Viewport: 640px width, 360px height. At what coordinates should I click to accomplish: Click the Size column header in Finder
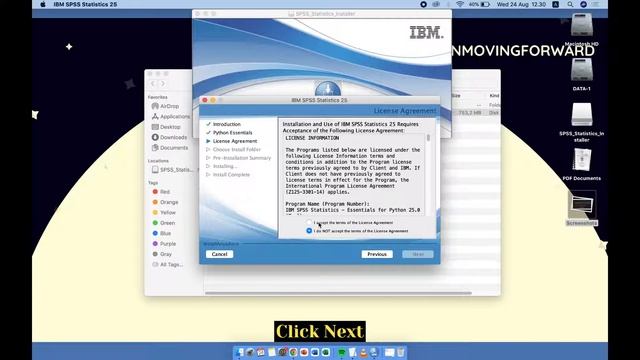pos(456,96)
